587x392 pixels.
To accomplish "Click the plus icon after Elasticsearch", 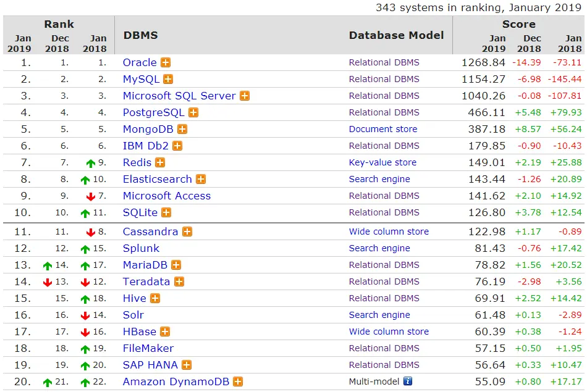I will (201, 179).
